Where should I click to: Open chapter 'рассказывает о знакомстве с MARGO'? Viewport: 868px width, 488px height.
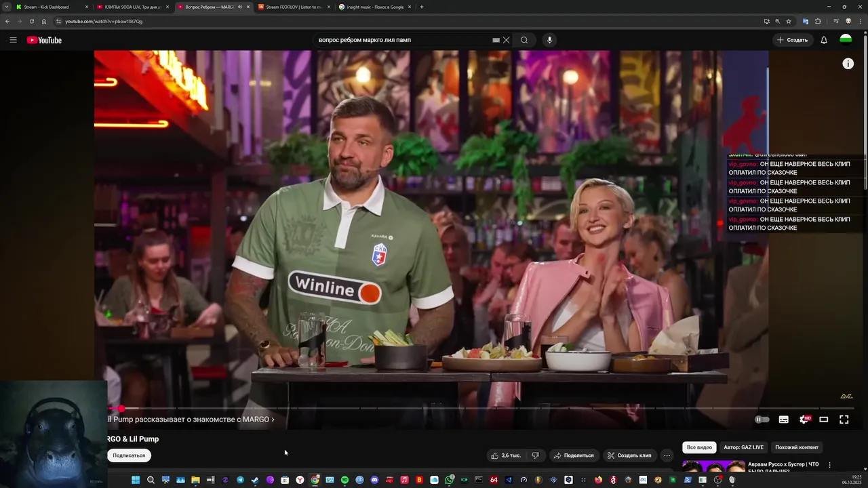click(191, 420)
